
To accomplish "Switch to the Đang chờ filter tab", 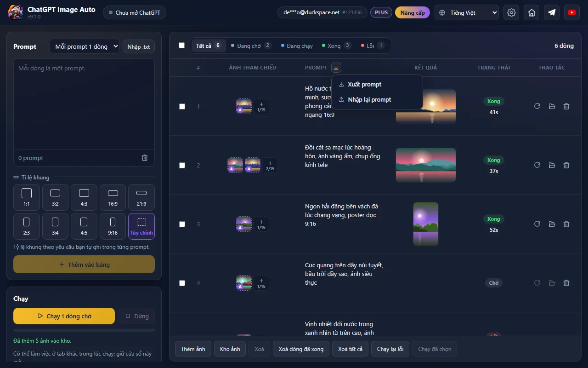I will click(251, 46).
